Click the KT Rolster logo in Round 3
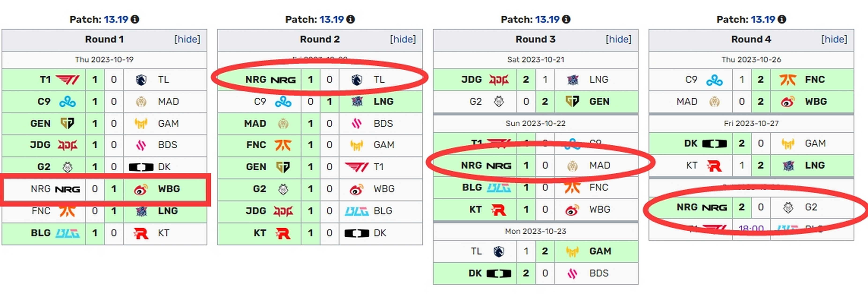868x300 pixels. pyautogui.click(x=499, y=210)
